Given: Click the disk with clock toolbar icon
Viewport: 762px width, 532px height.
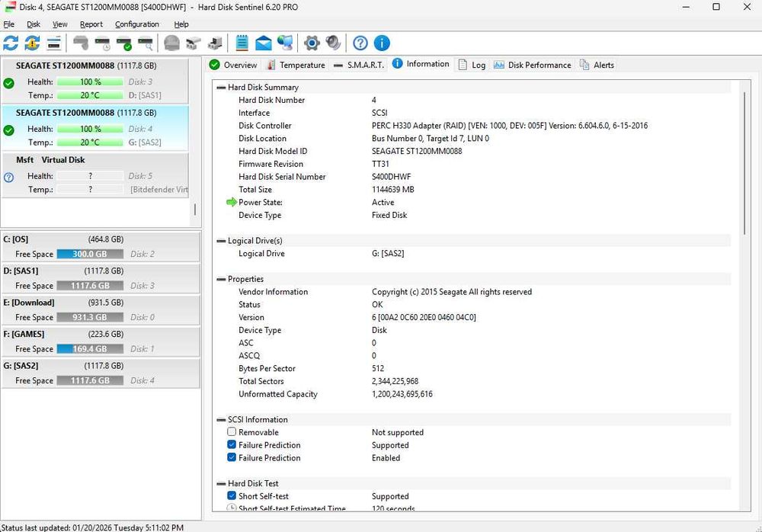Looking at the screenshot, I should 103,43.
